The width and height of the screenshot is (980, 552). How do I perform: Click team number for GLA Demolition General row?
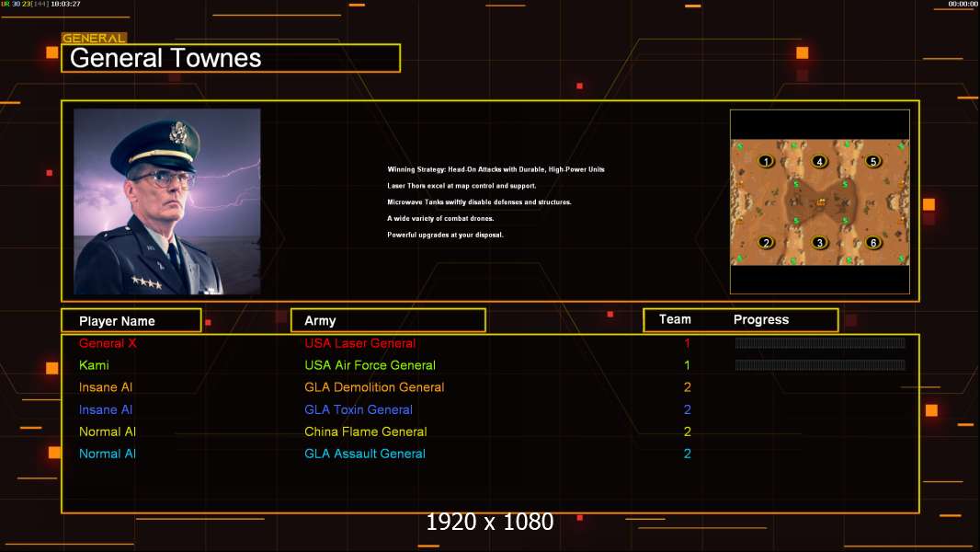click(x=687, y=387)
